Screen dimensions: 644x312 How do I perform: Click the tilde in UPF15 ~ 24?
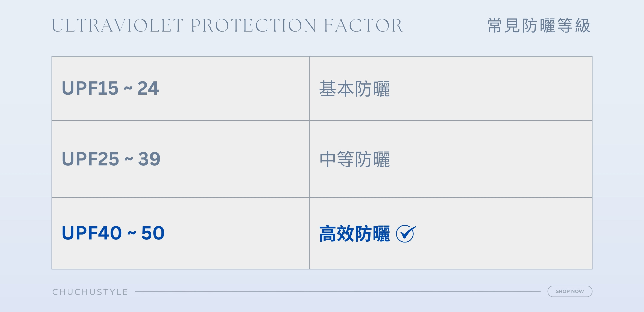(x=128, y=88)
